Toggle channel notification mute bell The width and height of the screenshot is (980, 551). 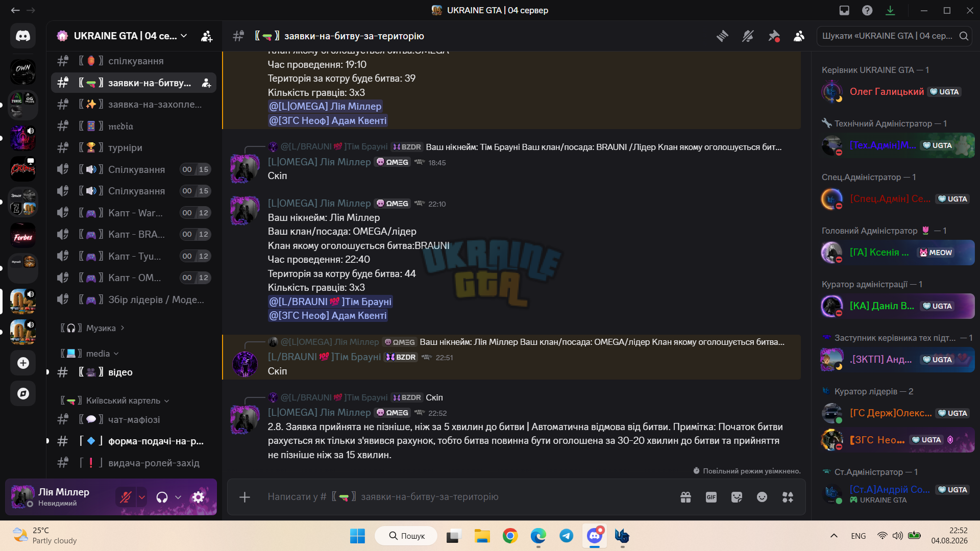(x=748, y=36)
